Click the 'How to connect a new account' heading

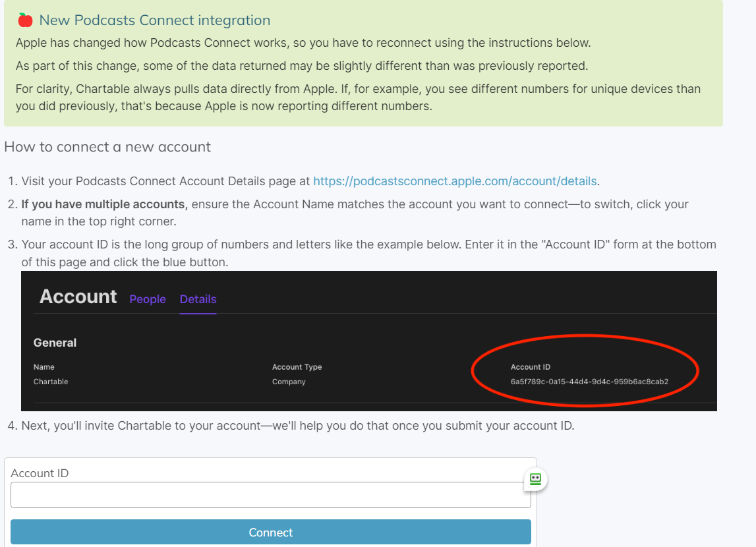click(x=107, y=146)
